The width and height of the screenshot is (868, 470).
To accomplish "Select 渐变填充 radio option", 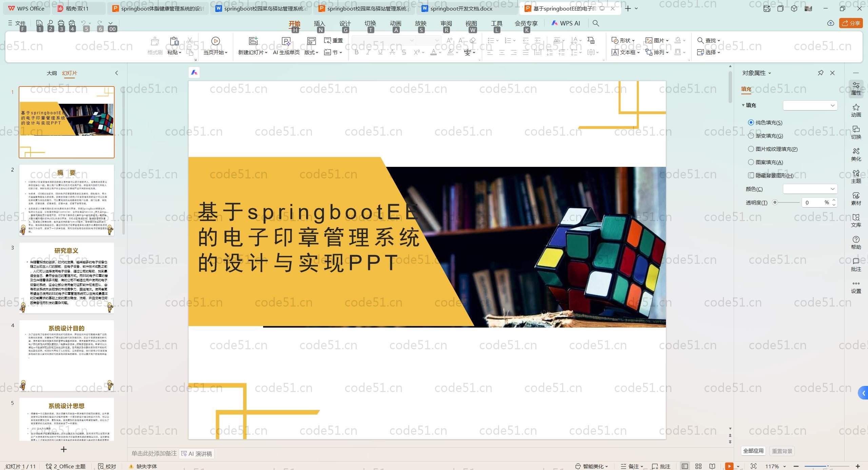I will 751,136.
